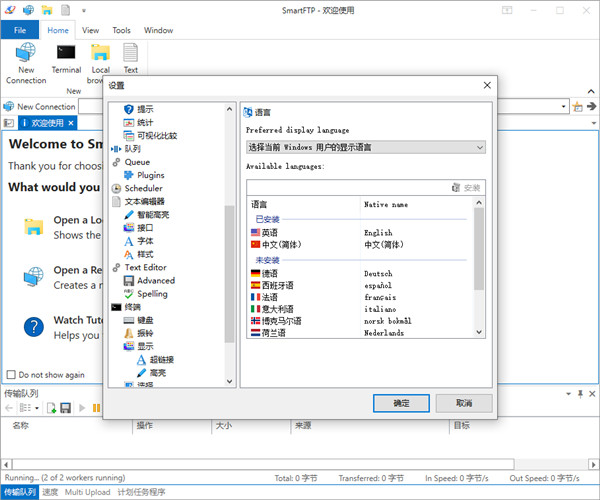Select the Plugins icon in settings tree
The height and width of the screenshot is (500, 600).
point(130,175)
